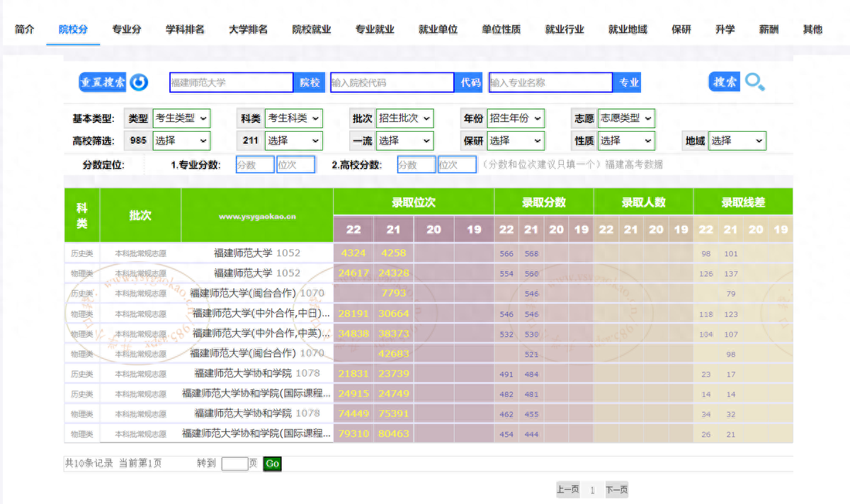Image resolution: width=850 pixels, height=504 pixels.
Task: Click page number 1 in pagination
Action: 592,490
